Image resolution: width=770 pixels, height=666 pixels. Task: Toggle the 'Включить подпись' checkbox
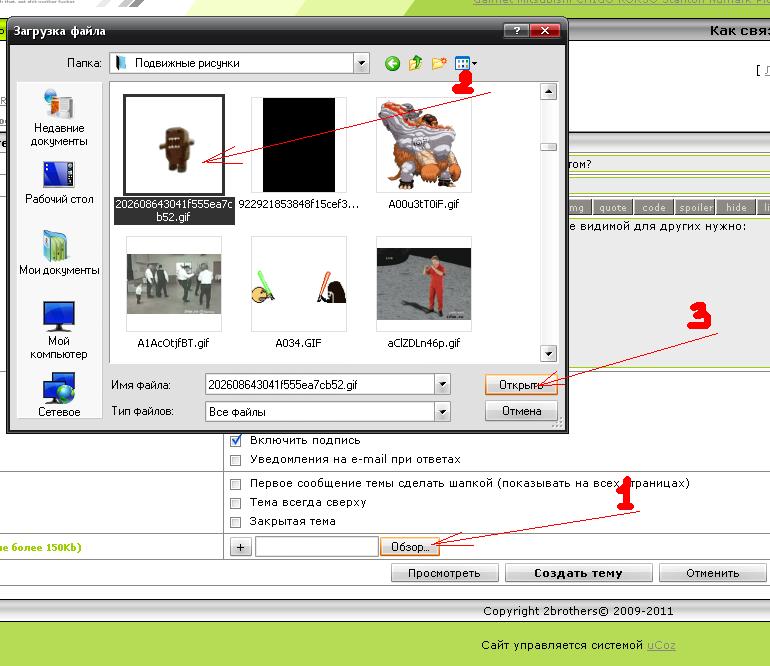tap(236, 440)
